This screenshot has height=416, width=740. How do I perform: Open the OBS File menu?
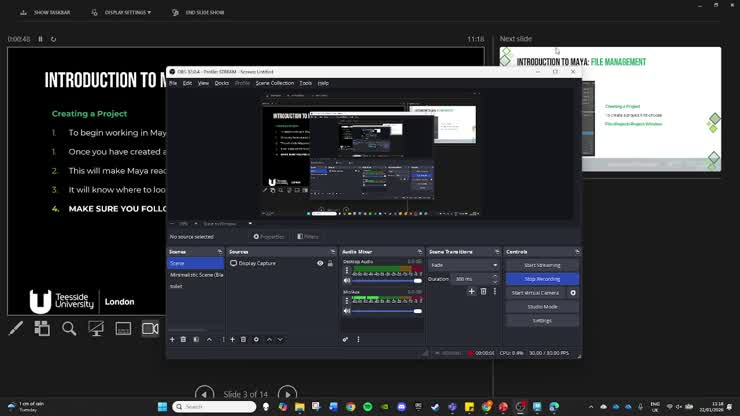(x=173, y=83)
